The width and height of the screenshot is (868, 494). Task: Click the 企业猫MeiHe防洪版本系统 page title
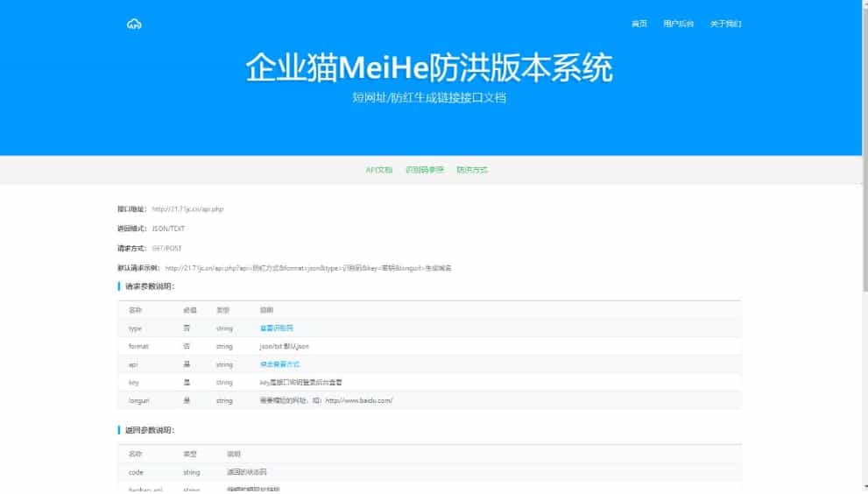429,67
